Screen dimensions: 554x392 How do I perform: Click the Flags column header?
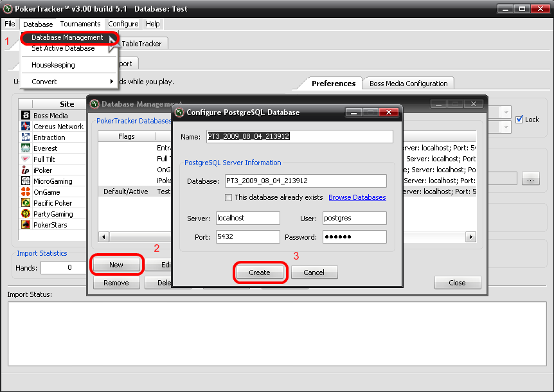[127, 136]
